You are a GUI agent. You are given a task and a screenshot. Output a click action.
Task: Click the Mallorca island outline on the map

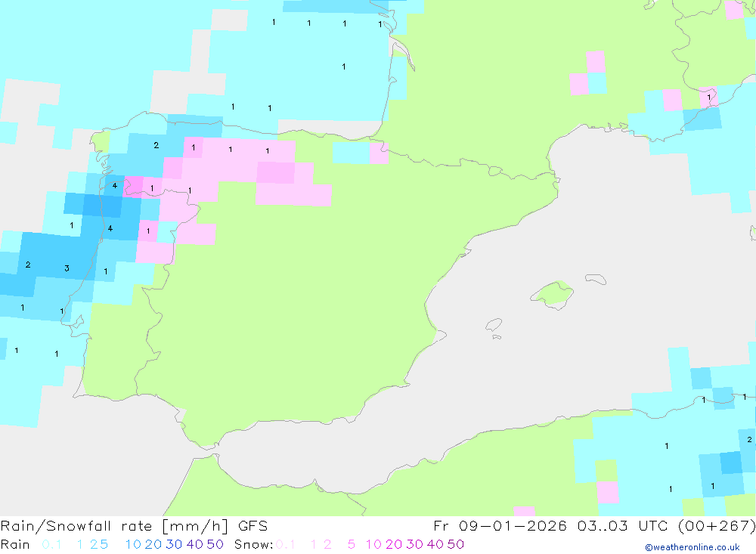coord(552,294)
